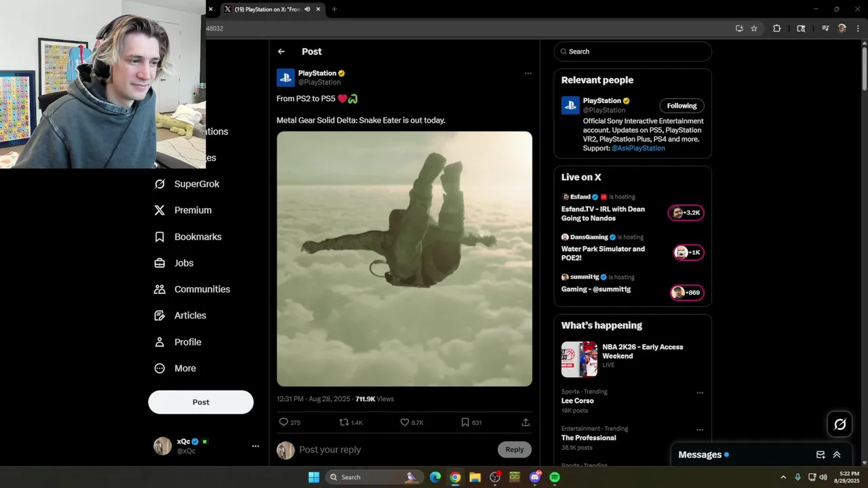Image resolution: width=868 pixels, height=488 pixels.
Task: Go back using the Post back arrow
Action: coord(281,52)
